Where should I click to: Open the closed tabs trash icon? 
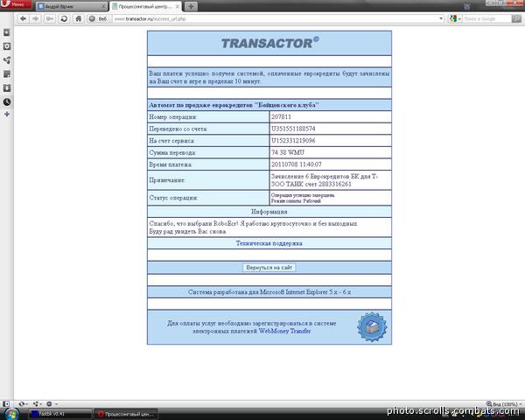click(x=467, y=6)
